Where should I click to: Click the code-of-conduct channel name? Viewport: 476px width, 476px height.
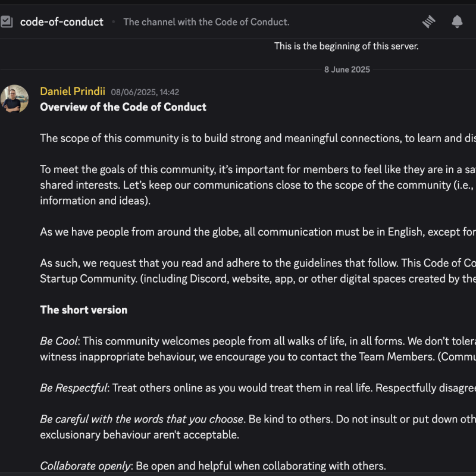pos(61,22)
